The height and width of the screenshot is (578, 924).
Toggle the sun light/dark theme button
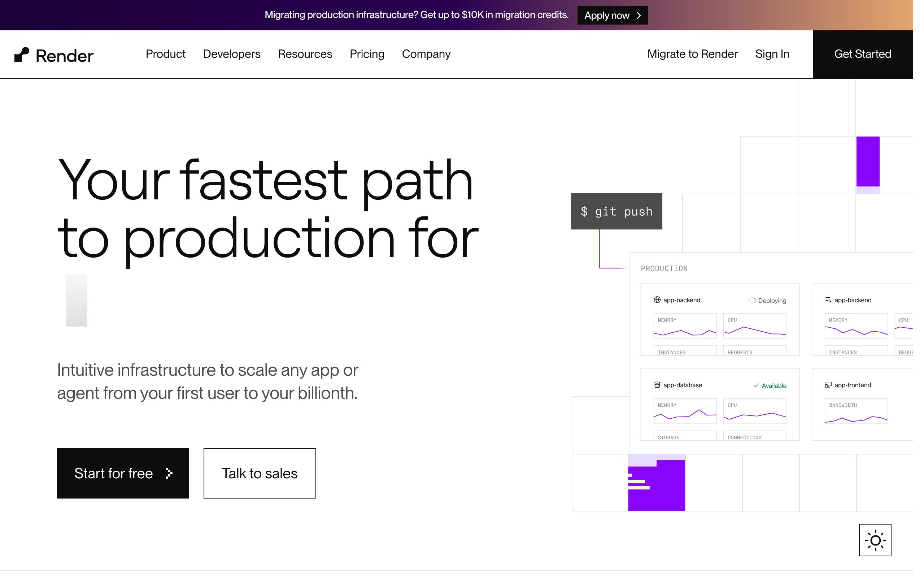coord(875,540)
